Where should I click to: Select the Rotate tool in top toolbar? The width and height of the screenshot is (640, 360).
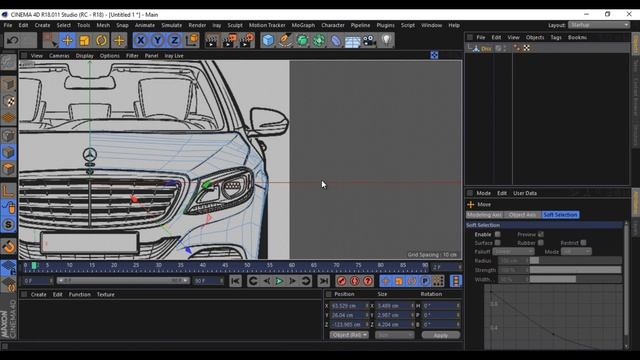coord(101,40)
